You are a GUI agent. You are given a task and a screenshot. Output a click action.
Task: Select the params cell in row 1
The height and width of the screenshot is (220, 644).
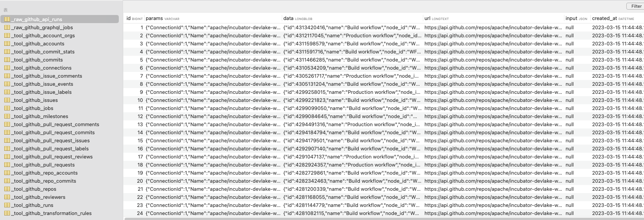coord(213,27)
